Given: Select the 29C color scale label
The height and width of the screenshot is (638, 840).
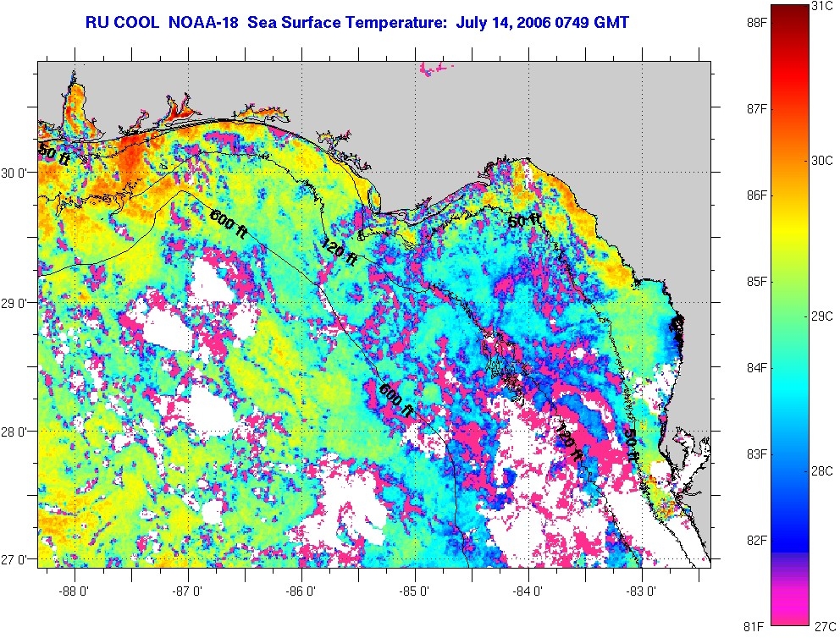Looking at the screenshot, I should pyautogui.click(x=823, y=316).
